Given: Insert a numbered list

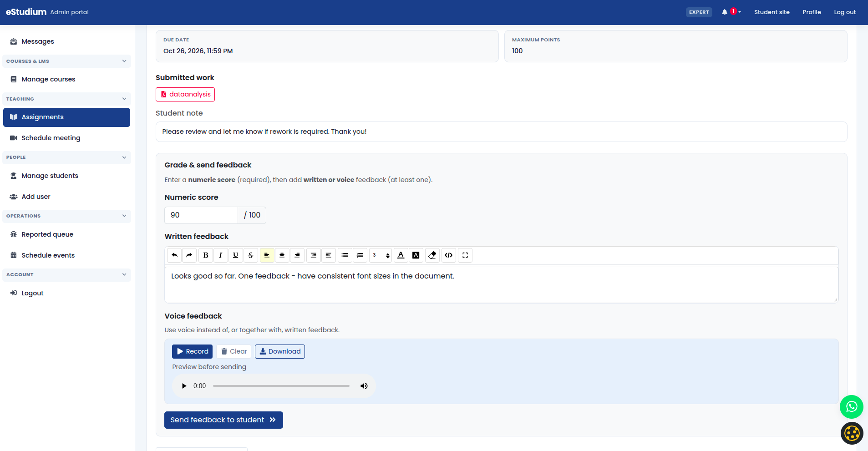Looking at the screenshot, I should click(360, 255).
